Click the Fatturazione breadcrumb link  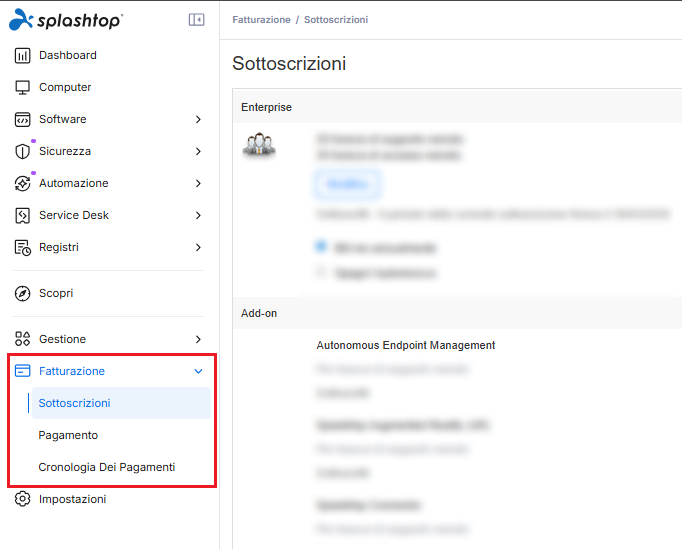[x=261, y=20]
